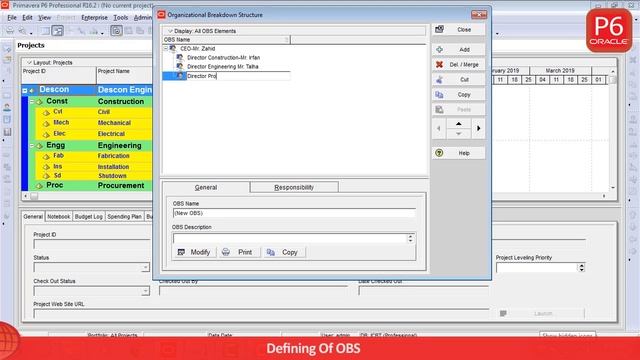Add a new OBS element

click(x=458, y=49)
